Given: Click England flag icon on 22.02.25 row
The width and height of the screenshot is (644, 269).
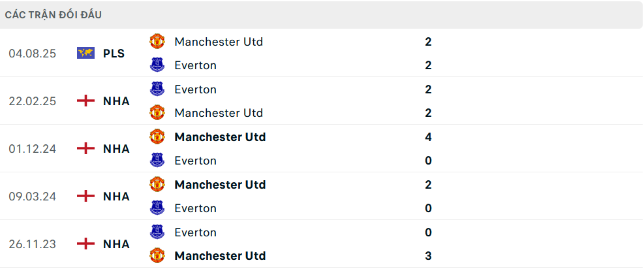Looking at the screenshot, I should (x=85, y=101).
